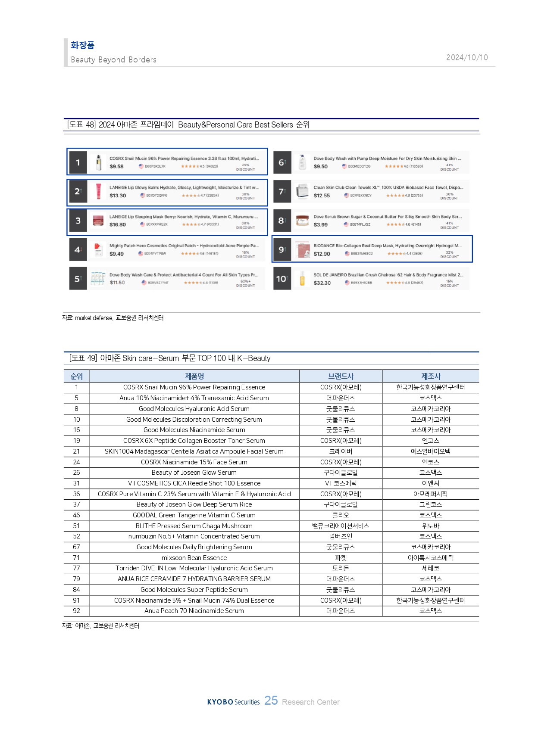535x756 pixels.
Task: Click the rank 7 badge
Action: (x=282, y=191)
